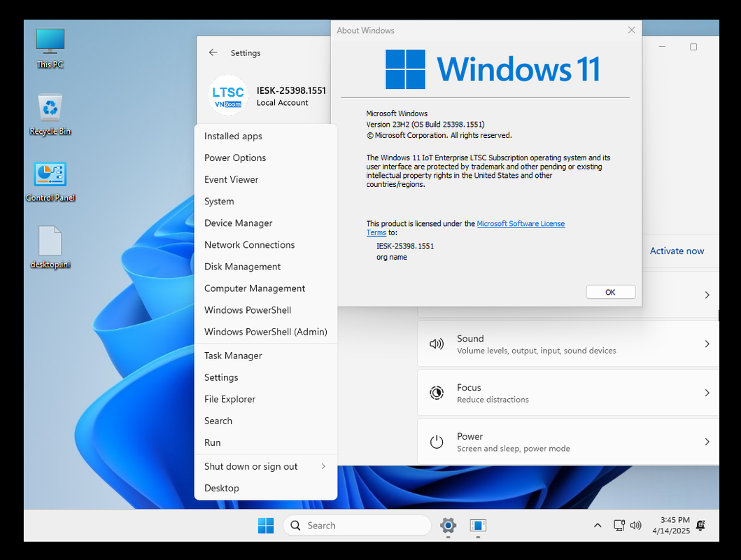Click the LTSC account avatar
This screenshot has width=741, height=560.
pyautogui.click(x=228, y=96)
